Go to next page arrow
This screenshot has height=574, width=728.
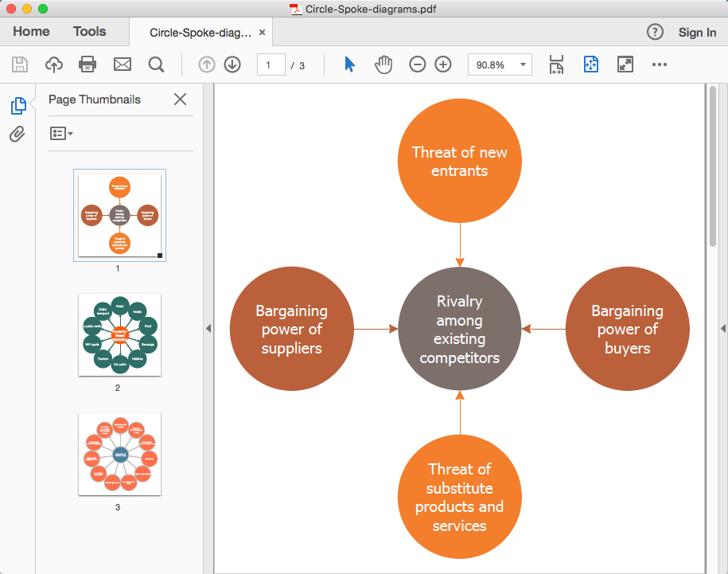pyautogui.click(x=232, y=64)
